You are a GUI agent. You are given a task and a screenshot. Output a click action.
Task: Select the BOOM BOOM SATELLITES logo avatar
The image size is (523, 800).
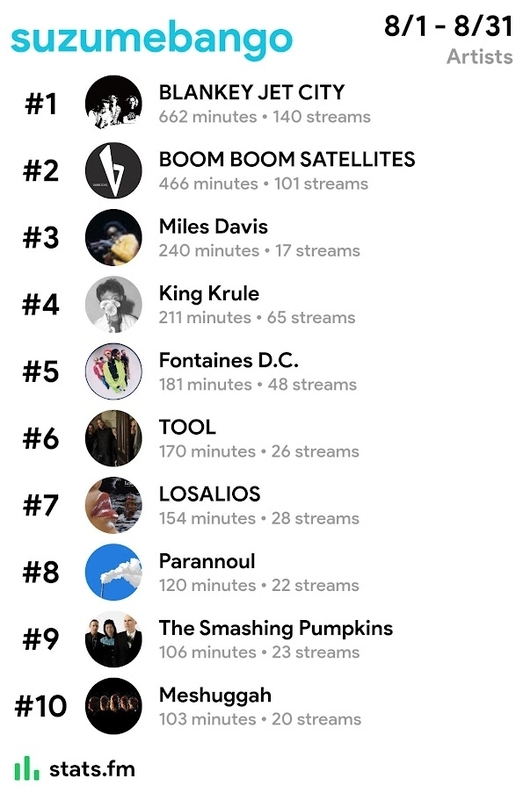tap(113, 170)
